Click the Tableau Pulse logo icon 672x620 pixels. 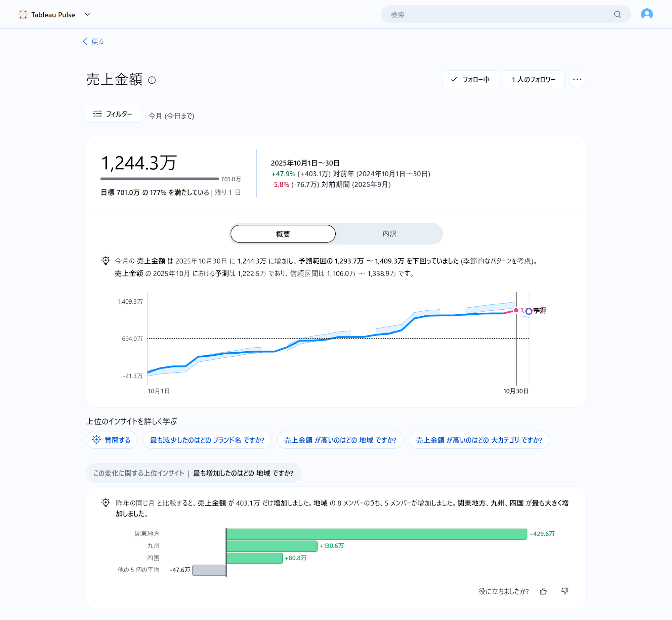23,14
